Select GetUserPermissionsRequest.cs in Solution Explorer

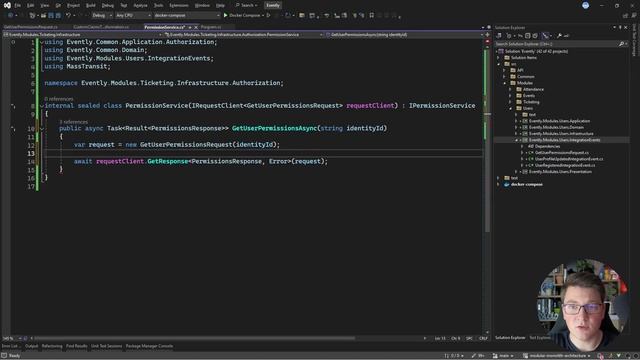562,153
